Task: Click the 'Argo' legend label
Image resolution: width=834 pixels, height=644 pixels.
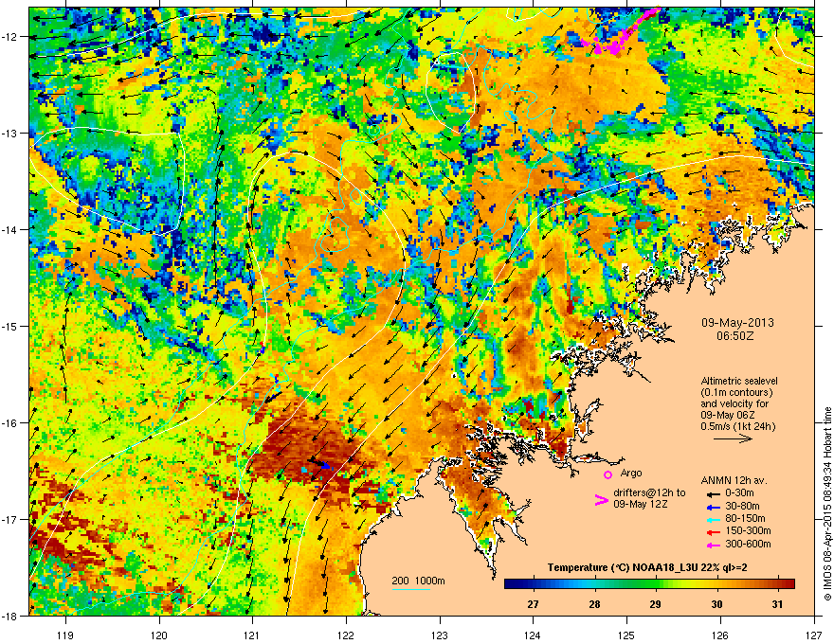Action: coord(631,473)
